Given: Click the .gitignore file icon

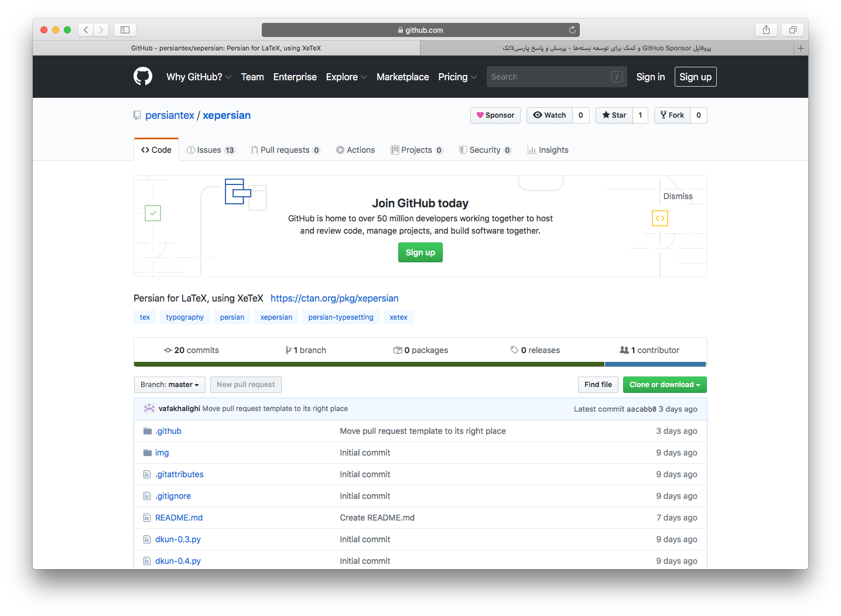Looking at the screenshot, I should tap(147, 496).
